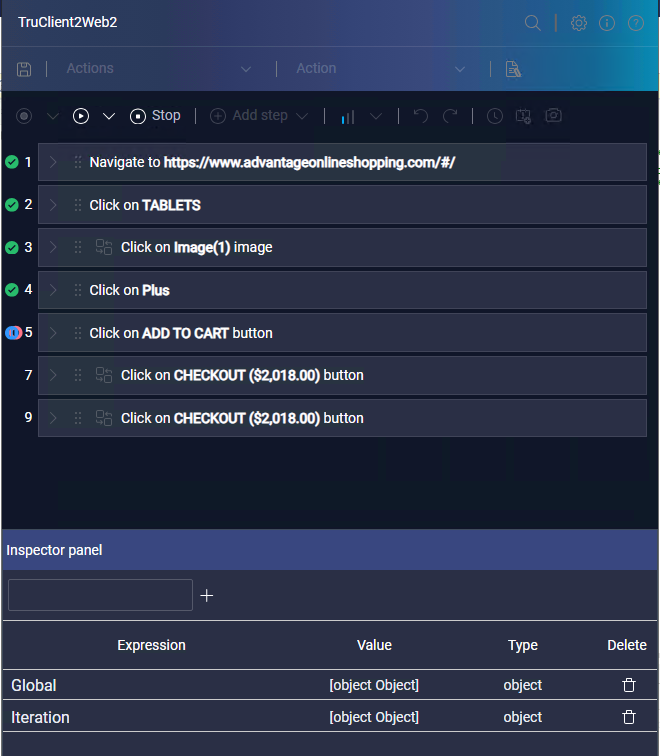This screenshot has height=756, width=660.
Task: Click the plus icon to add expression
Action: [207, 596]
